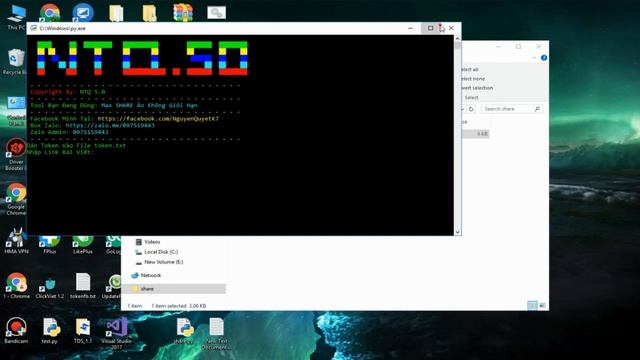Select the Recycle Bin desktop icon
This screenshot has width=640, height=360.
(x=16, y=61)
